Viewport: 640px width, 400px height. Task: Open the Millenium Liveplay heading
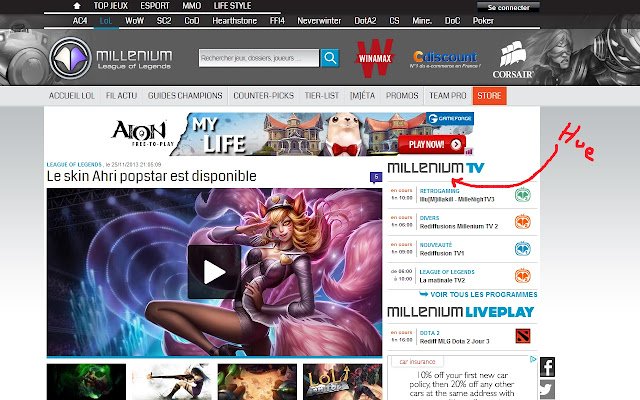[461, 312]
